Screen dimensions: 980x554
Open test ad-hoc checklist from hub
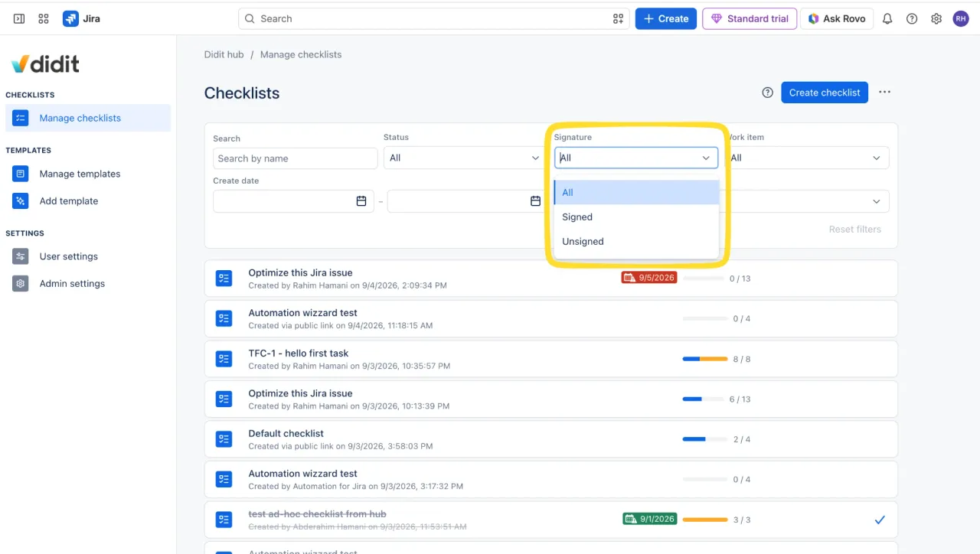(550, 520)
